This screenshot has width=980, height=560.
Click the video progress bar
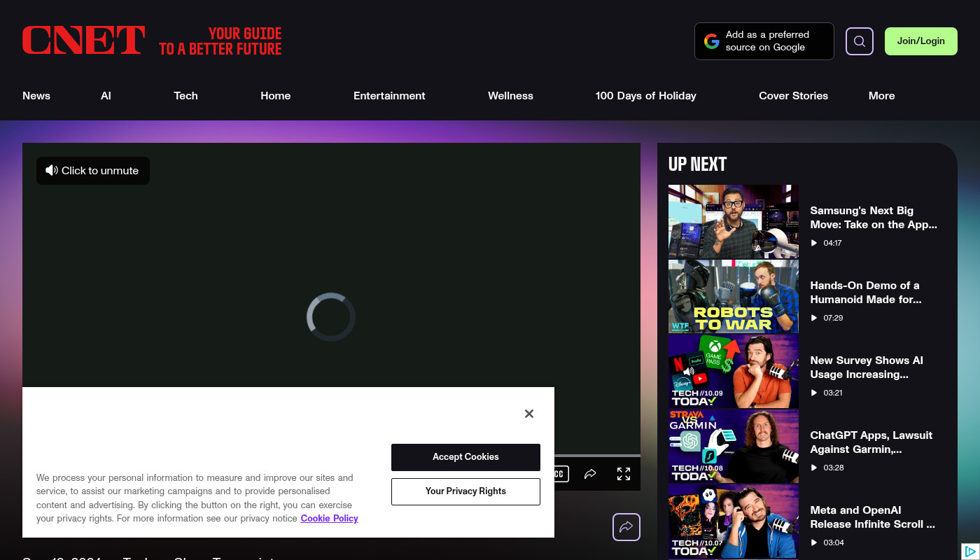point(596,456)
